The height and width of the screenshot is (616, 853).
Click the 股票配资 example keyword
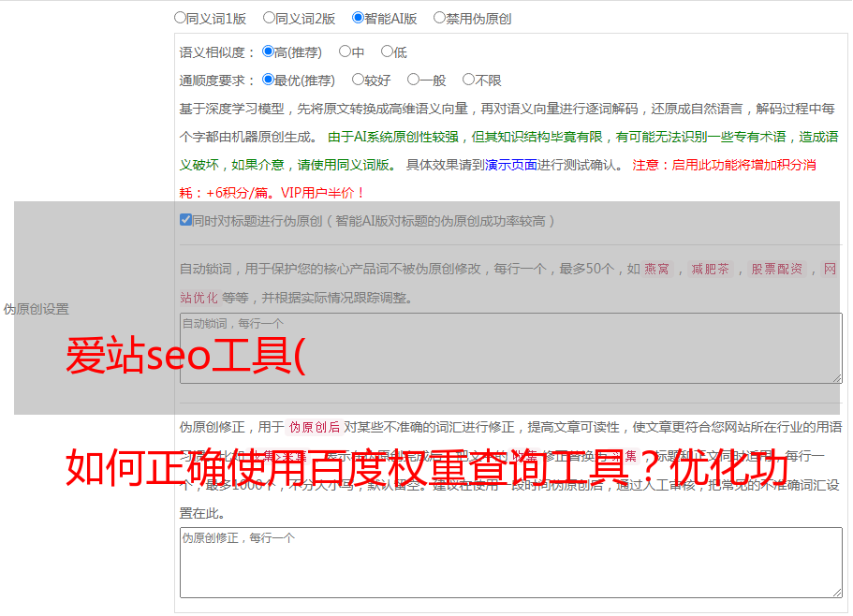click(x=777, y=269)
